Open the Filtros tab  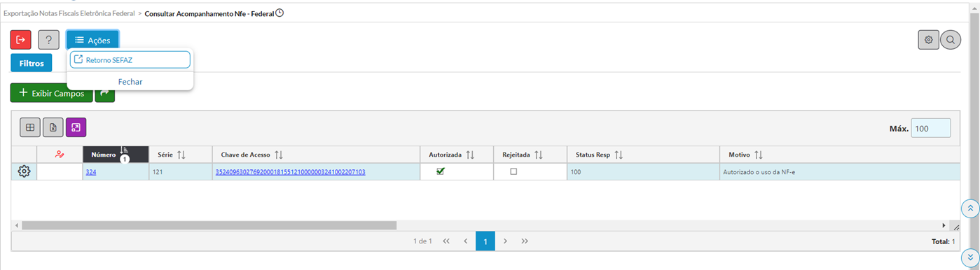click(32, 63)
